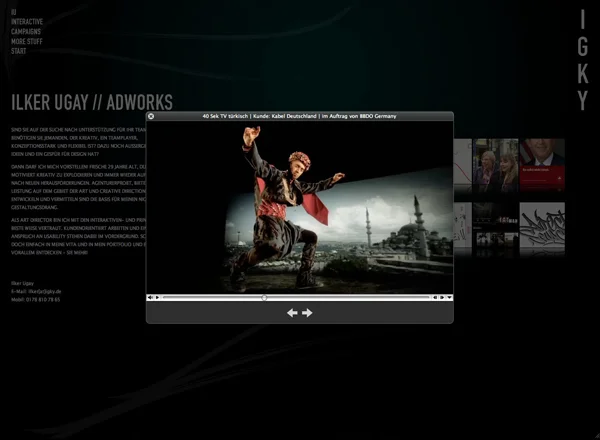Image resolution: width=600 pixels, height=440 pixels.
Task: Step the video forward one frame
Action: pos(441,297)
